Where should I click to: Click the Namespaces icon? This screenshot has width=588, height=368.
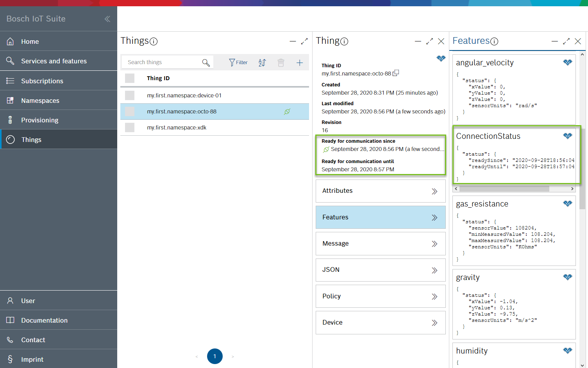pos(10,101)
